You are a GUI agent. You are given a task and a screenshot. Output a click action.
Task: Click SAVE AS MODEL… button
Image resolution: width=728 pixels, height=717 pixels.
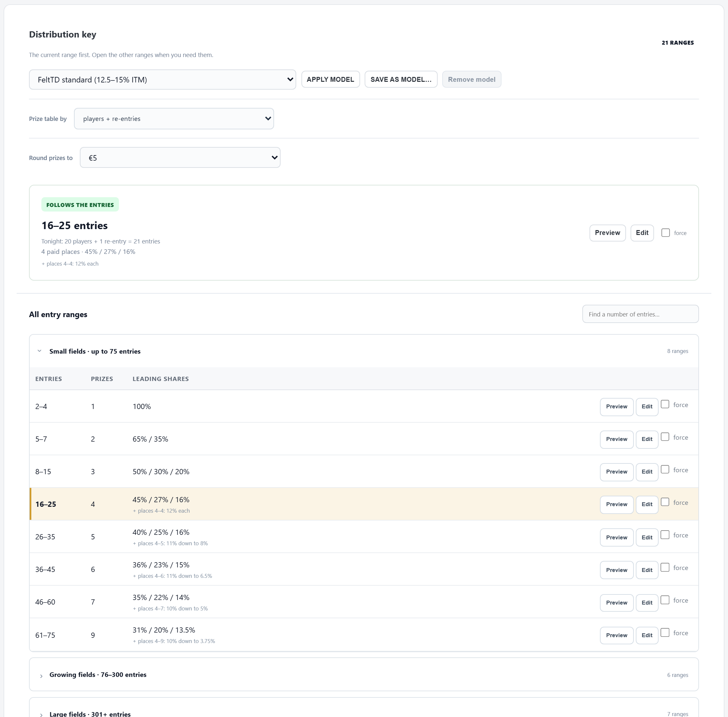401,80
